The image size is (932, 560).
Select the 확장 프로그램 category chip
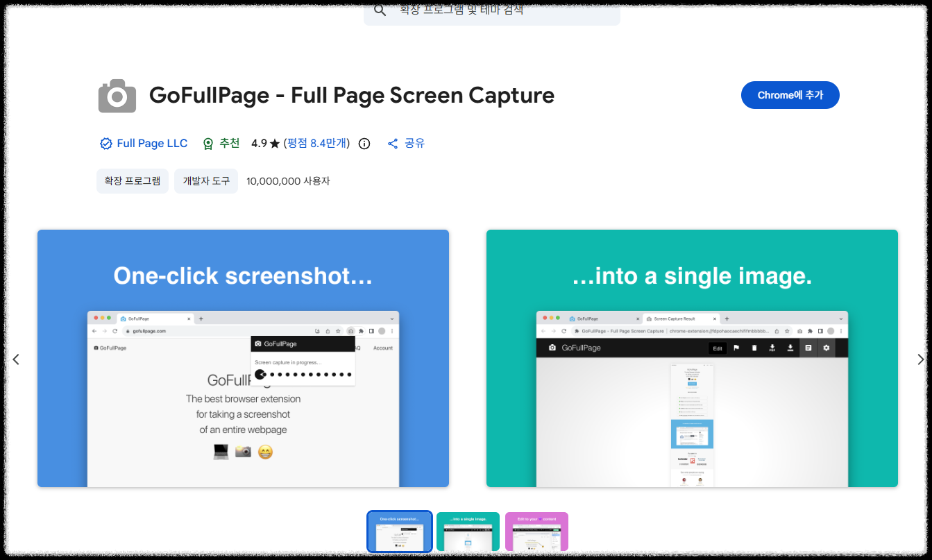coord(132,180)
